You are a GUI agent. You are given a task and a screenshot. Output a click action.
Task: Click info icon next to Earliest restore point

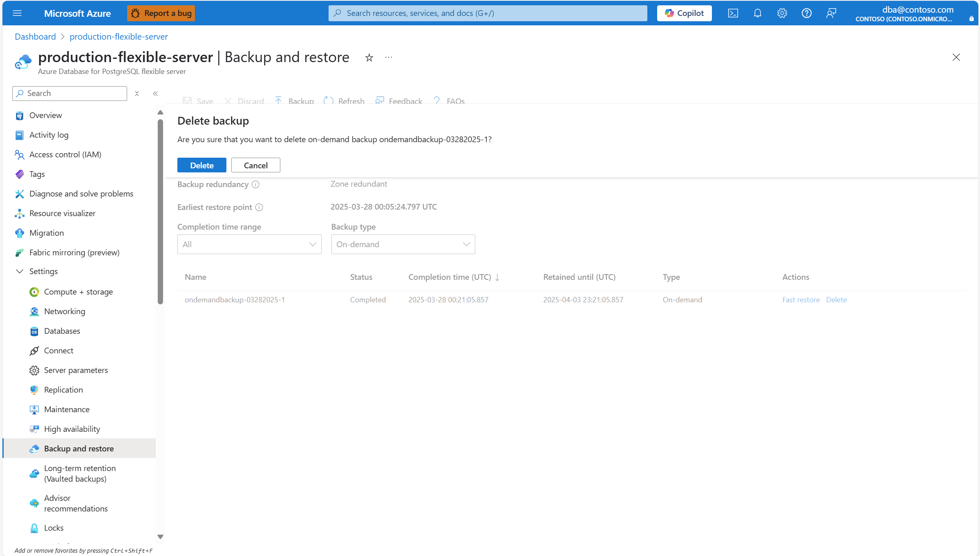click(259, 208)
